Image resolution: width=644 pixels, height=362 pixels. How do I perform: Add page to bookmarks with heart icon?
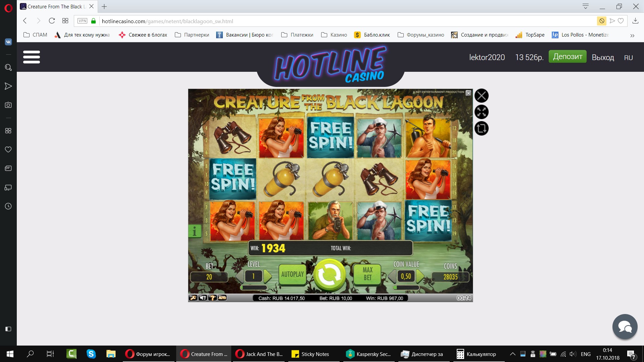[x=621, y=21]
